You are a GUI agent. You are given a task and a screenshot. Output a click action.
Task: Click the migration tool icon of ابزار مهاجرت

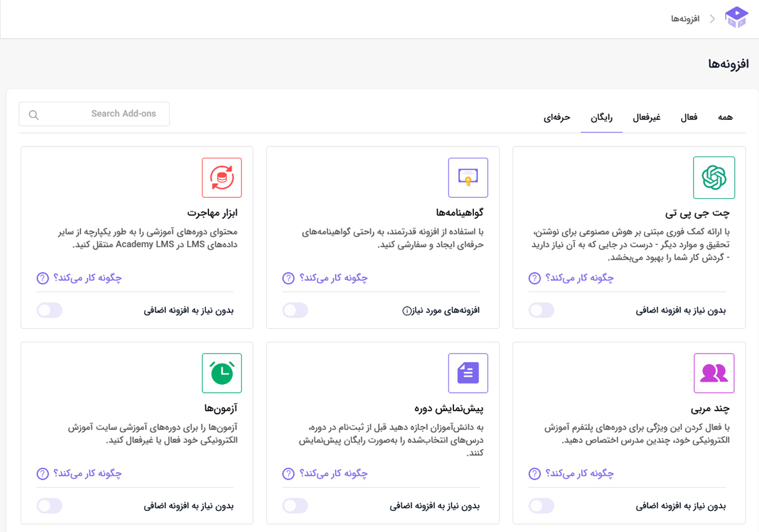(x=222, y=178)
